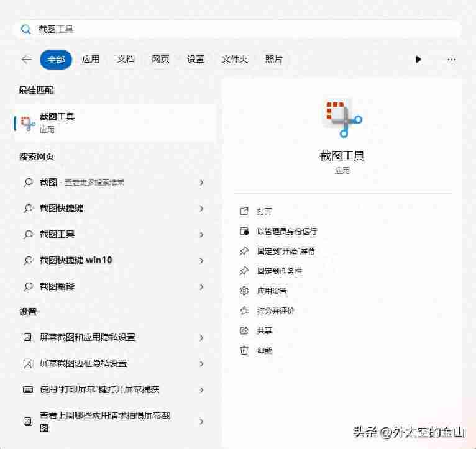Expand chevron beside 屏幕截图和应用隐私设置

[201, 338]
